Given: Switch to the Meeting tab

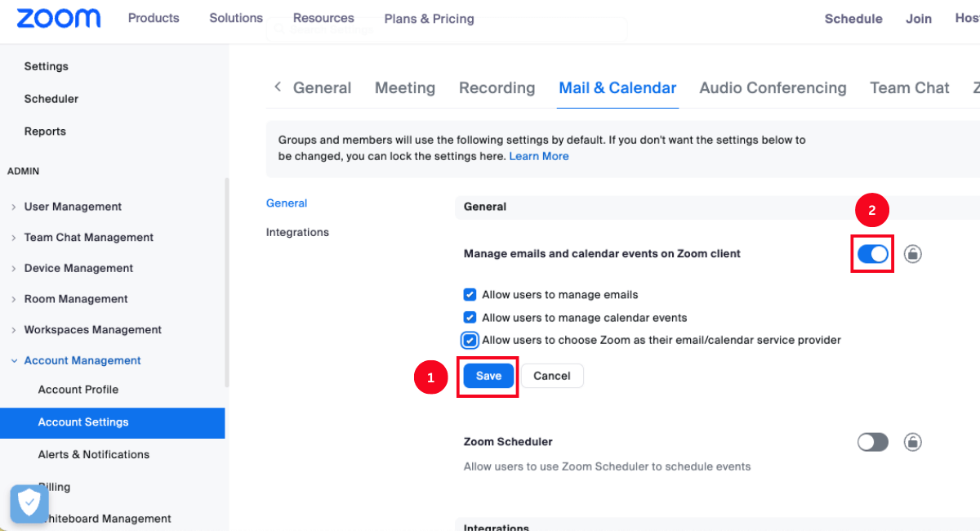Looking at the screenshot, I should pyautogui.click(x=405, y=88).
